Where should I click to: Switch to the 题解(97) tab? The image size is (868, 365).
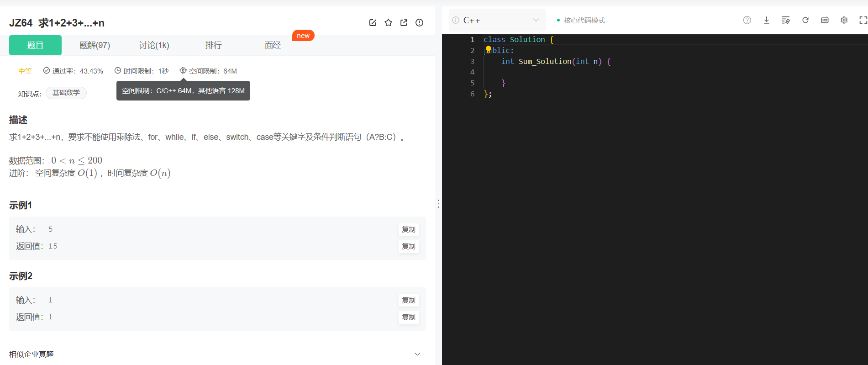[x=95, y=45]
